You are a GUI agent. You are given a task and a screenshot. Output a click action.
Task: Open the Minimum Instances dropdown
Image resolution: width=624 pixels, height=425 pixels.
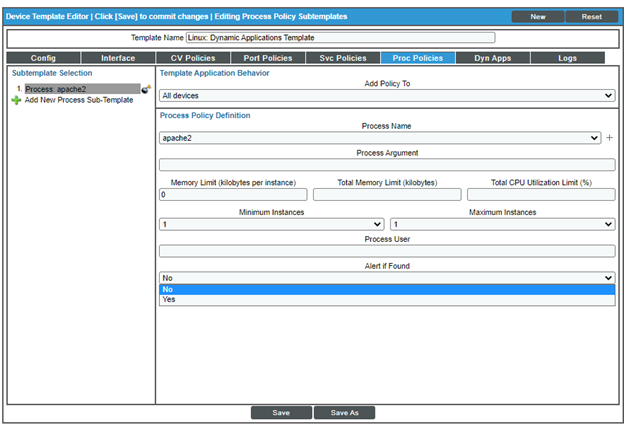(271, 224)
